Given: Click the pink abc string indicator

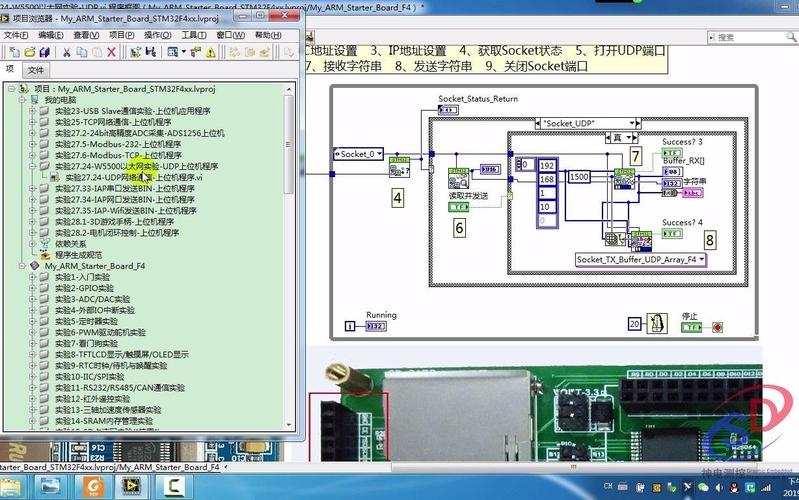Looking at the screenshot, I should pyautogui.click(x=693, y=193).
